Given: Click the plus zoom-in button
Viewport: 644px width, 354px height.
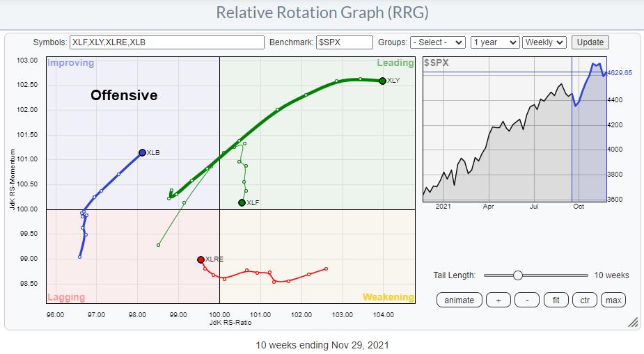Looking at the screenshot, I should click(x=498, y=300).
